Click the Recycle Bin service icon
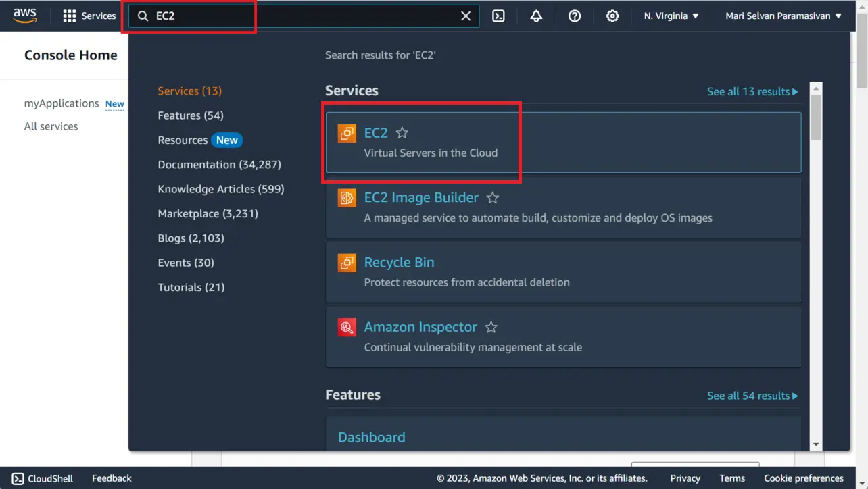Viewport: 868px width, 489px height. [x=347, y=263]
